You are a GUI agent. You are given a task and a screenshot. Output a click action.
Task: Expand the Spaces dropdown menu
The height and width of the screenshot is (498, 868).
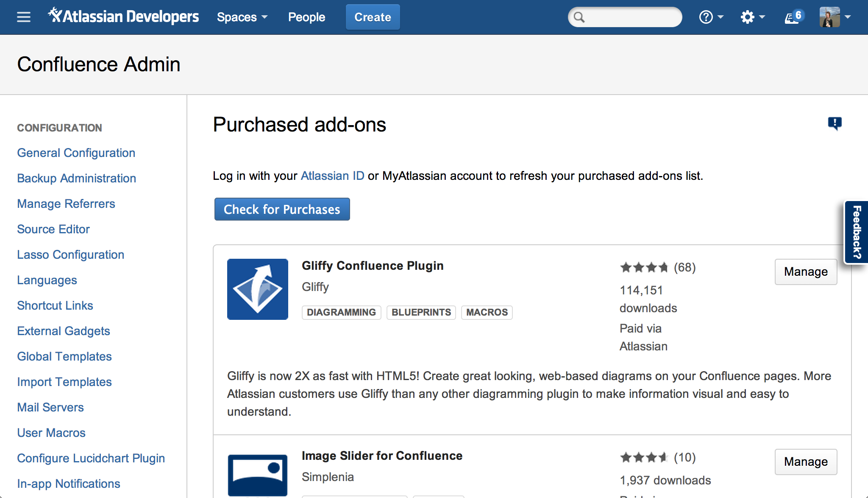click(242, 17)
